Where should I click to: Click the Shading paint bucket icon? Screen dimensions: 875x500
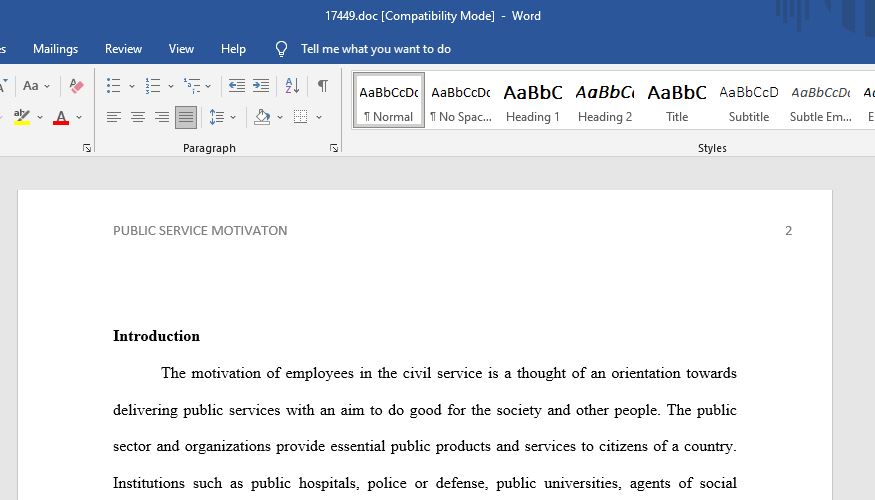click(262, 117)
